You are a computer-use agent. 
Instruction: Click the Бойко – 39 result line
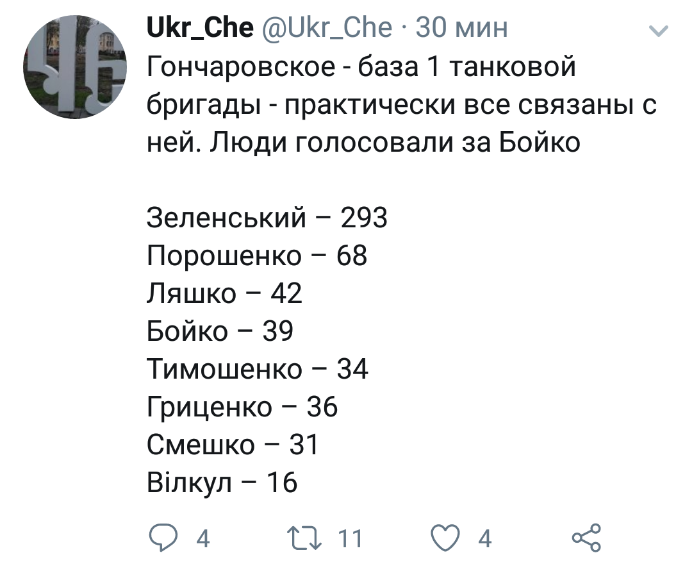(x=220, y=331)
